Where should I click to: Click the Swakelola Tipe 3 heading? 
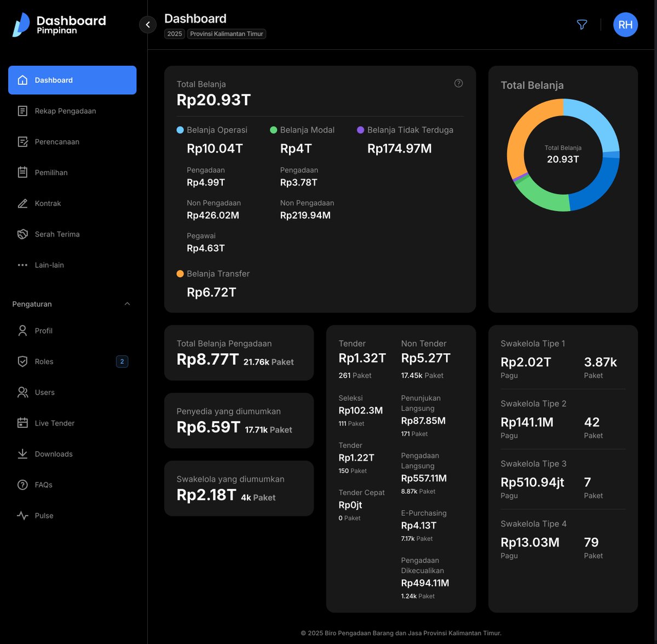[x=533, y=464]
